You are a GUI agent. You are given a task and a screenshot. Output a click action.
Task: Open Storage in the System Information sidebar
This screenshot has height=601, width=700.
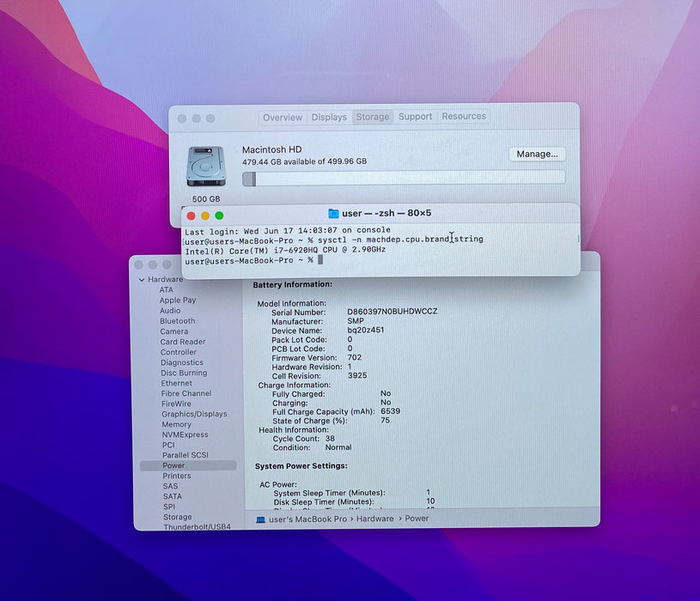(177, 517)
